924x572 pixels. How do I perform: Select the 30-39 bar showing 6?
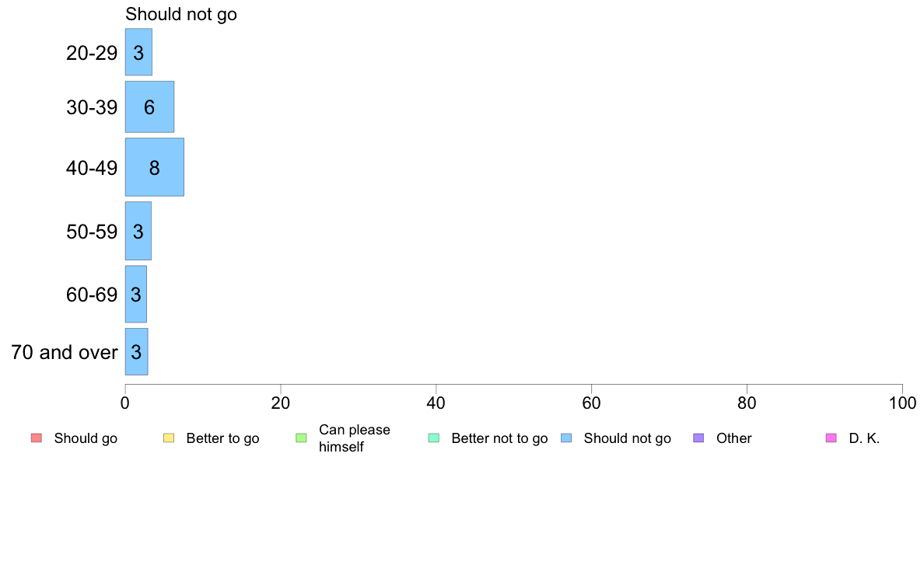click(149, 106)
